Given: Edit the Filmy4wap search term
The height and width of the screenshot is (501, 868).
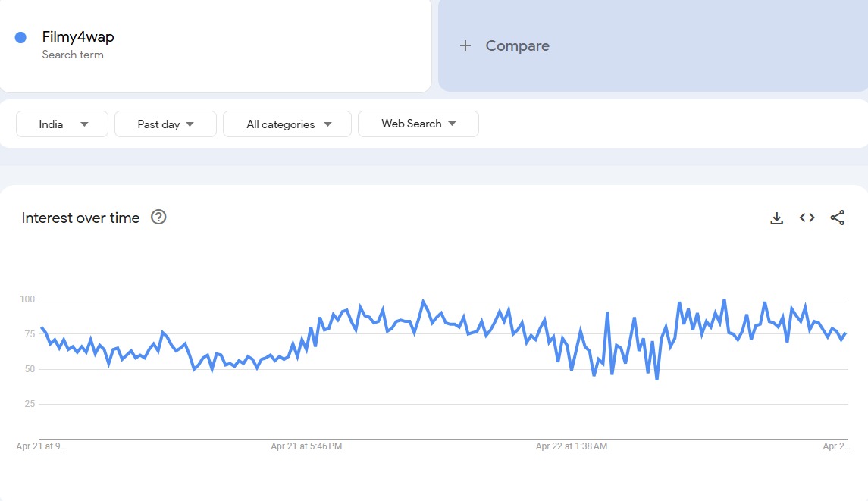Looking at the screenshot, I should click(78, 36).
